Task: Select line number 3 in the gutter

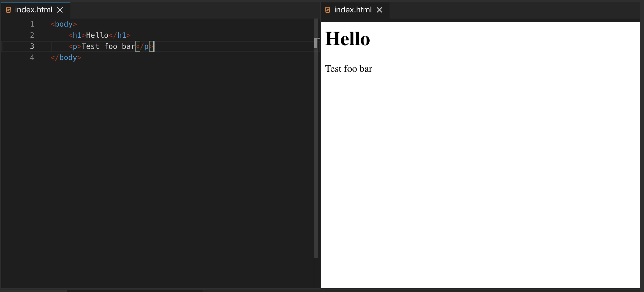Action: pyautogui.click(x=32, y=46)
